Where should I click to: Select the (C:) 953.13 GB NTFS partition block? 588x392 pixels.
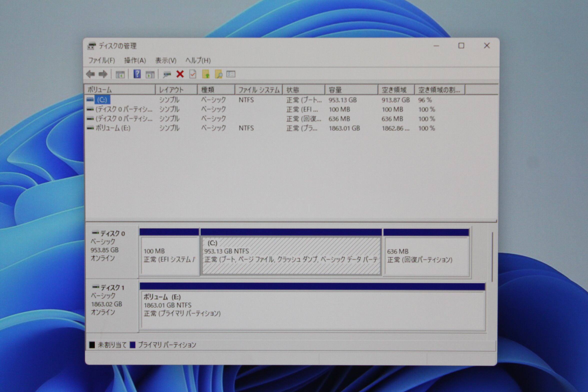(291, 252)
